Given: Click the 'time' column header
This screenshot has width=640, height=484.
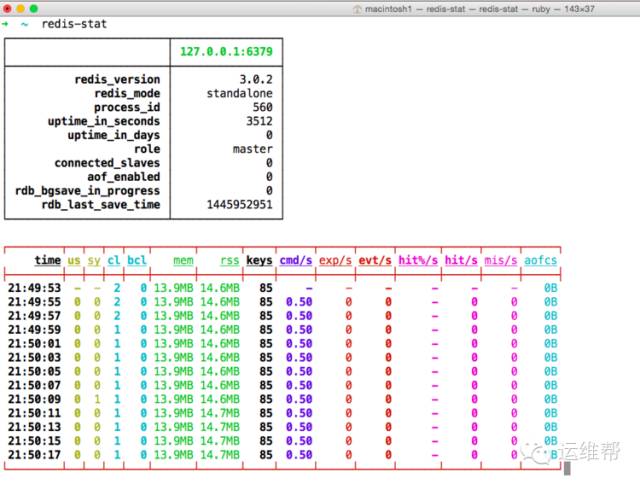Looking at the screenshot, I should coord(47,260).
